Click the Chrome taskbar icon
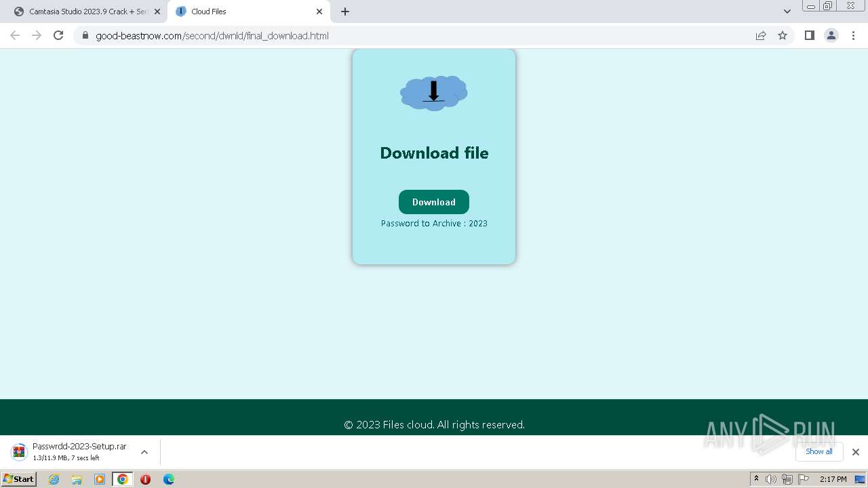Viewport: 868px width, 488px height. (x=122, y=479)
